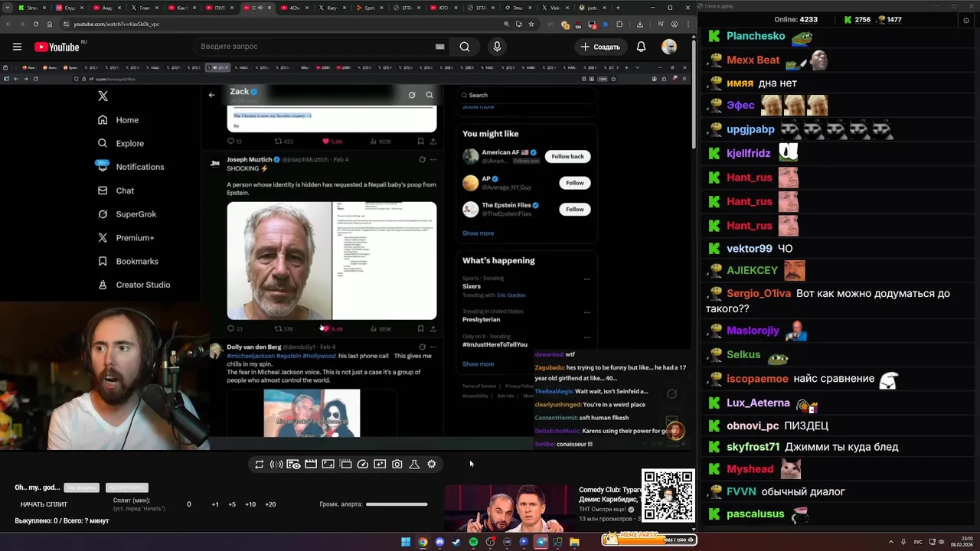Click the clapperboard icon in the player toolbar
Viewport: 980px width, 551px height.
[x=311, y=464]
